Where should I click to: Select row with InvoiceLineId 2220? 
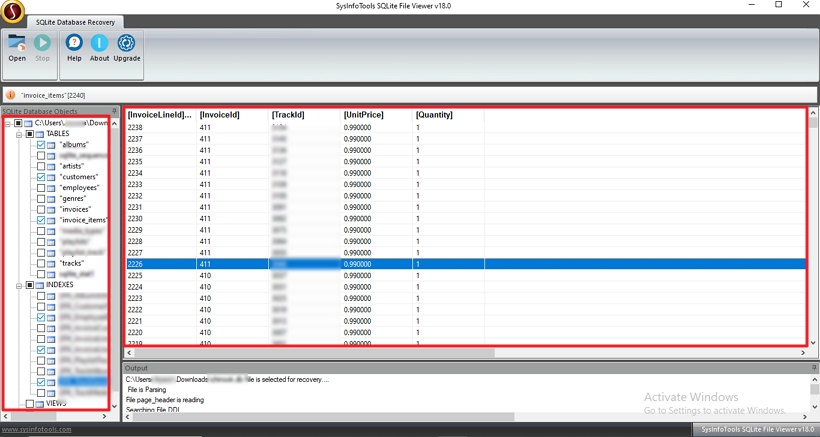pyautogui.click(x=465, y=332)
